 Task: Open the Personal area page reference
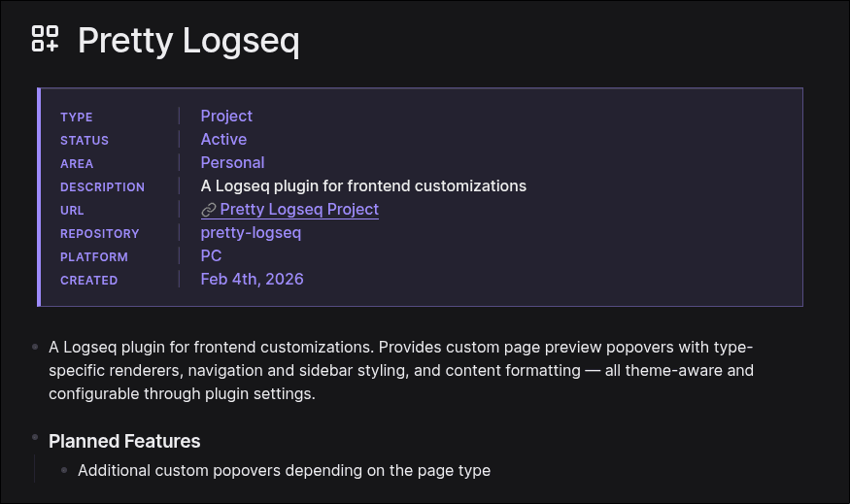click(232, 163)
